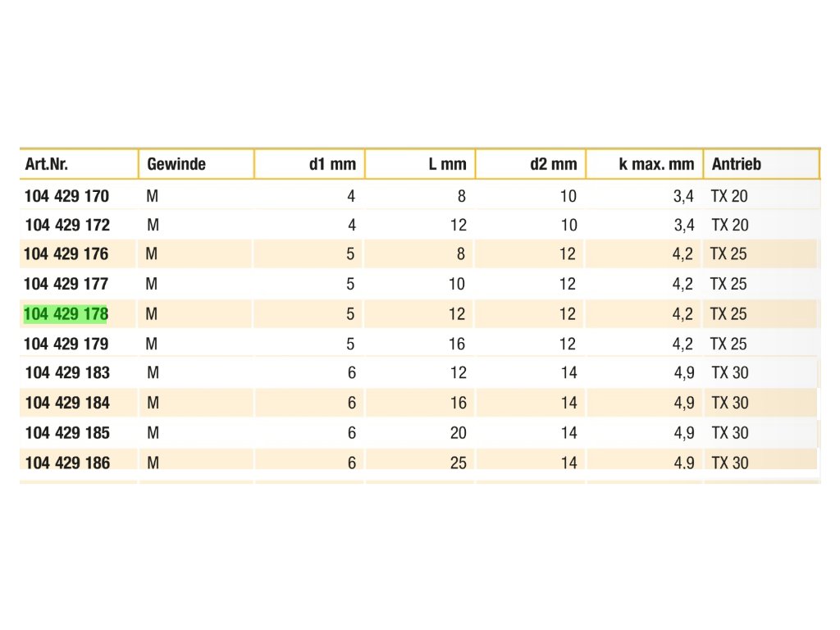
Task: Click TX 20 in the 104 429 170 row
Action: tap(729, 196)
